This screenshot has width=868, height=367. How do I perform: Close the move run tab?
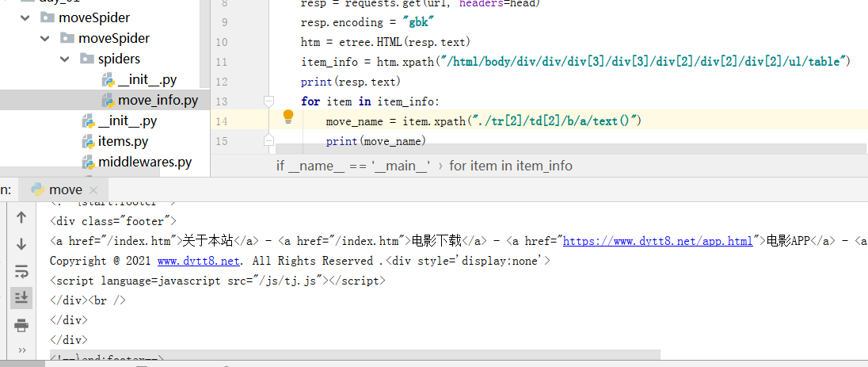(x=95, y=190)
